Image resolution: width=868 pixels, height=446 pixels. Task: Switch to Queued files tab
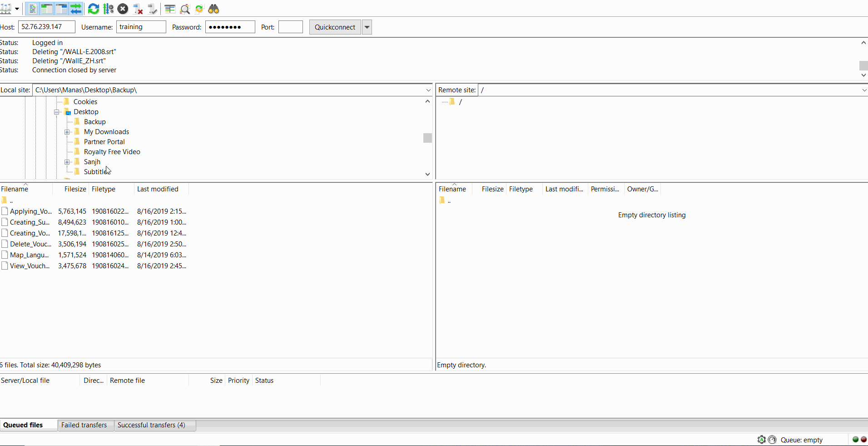click(x=29, y=425)
